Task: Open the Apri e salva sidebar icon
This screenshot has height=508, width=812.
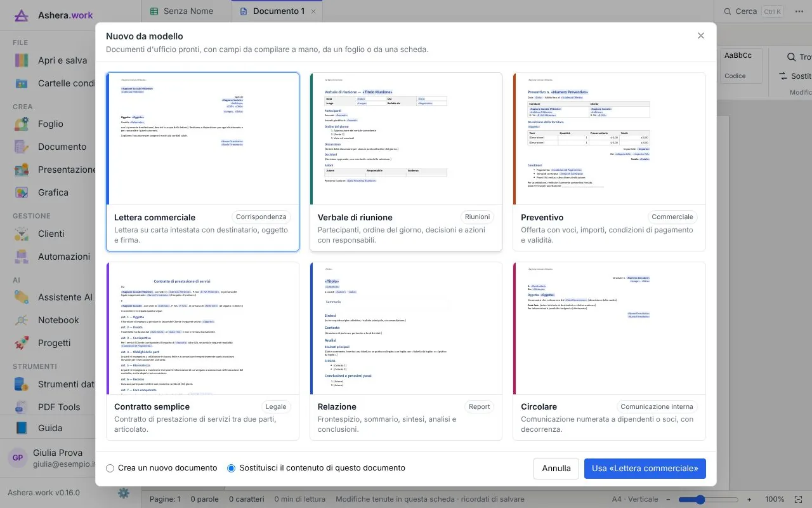Action: click(x=22, y=60)
